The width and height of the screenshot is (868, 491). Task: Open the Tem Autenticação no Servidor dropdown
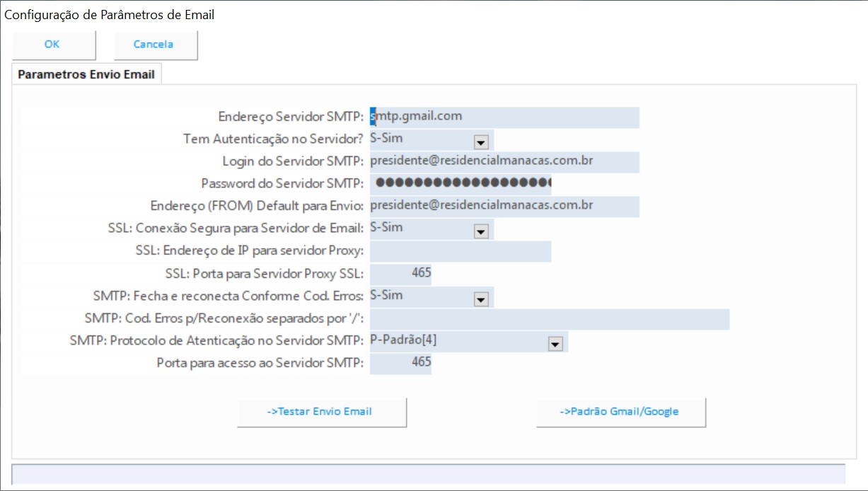tap(481, 141)
